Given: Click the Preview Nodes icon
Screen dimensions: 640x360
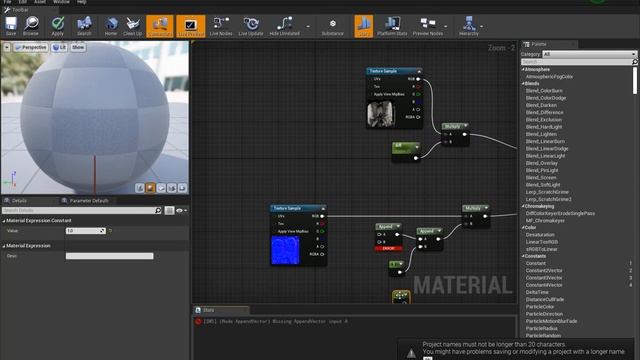Looking at the screenshot, I should tap(427, 26).
